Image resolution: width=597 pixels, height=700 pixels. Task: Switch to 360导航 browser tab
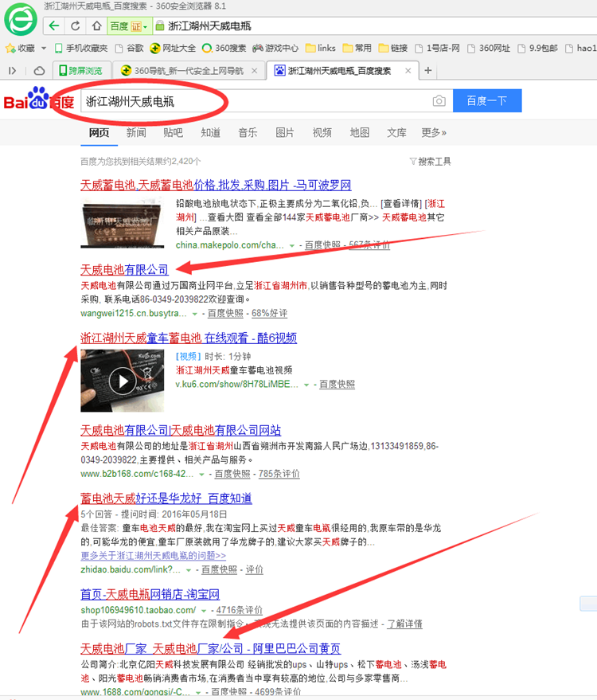click(x=189, y=71)
